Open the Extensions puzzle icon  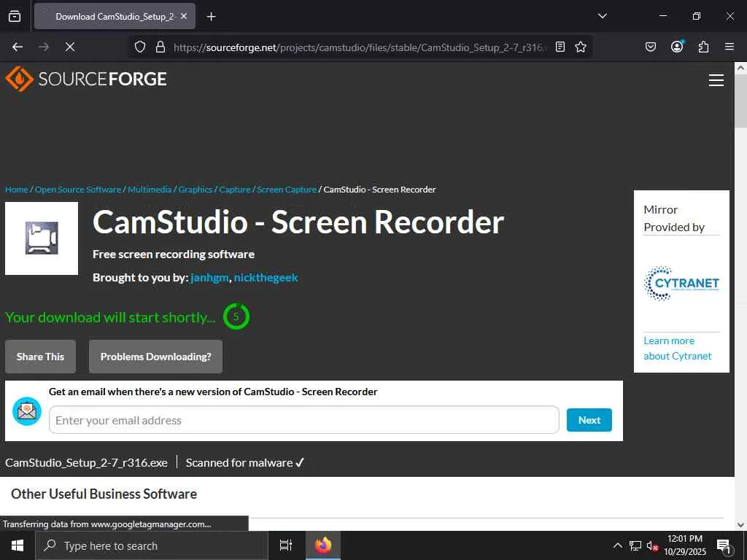point(703,47)
